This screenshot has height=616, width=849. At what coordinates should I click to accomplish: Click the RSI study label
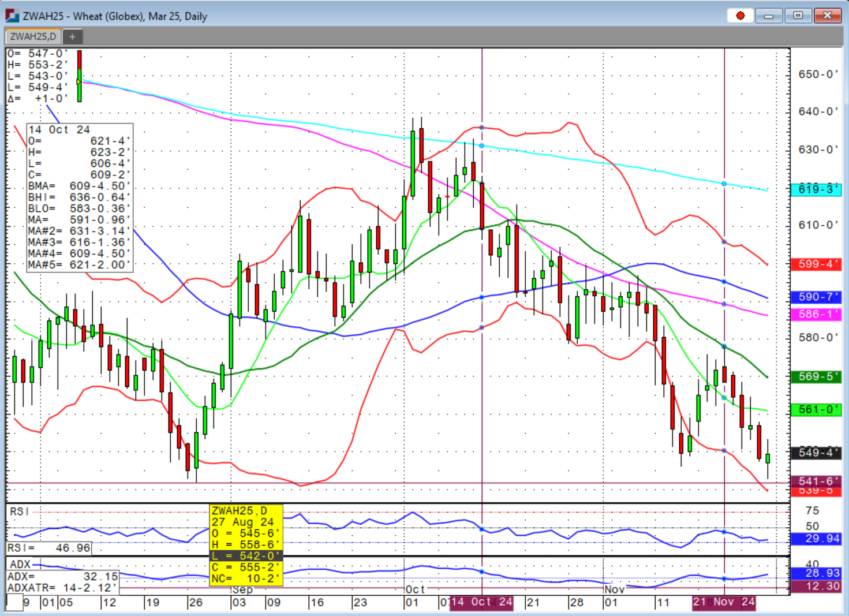pyautogui.click(x=20, y=512)
